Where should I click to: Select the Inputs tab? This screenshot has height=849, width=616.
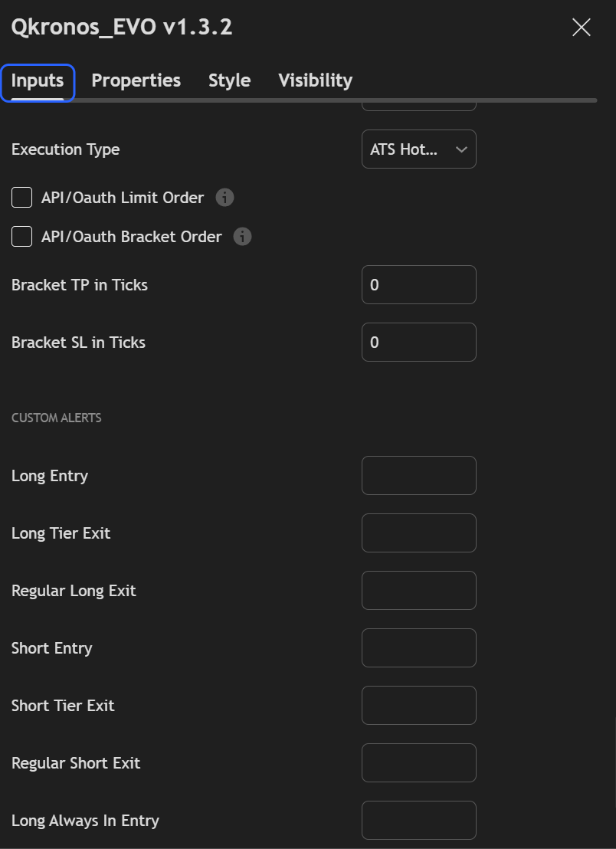tap(38, 80)
